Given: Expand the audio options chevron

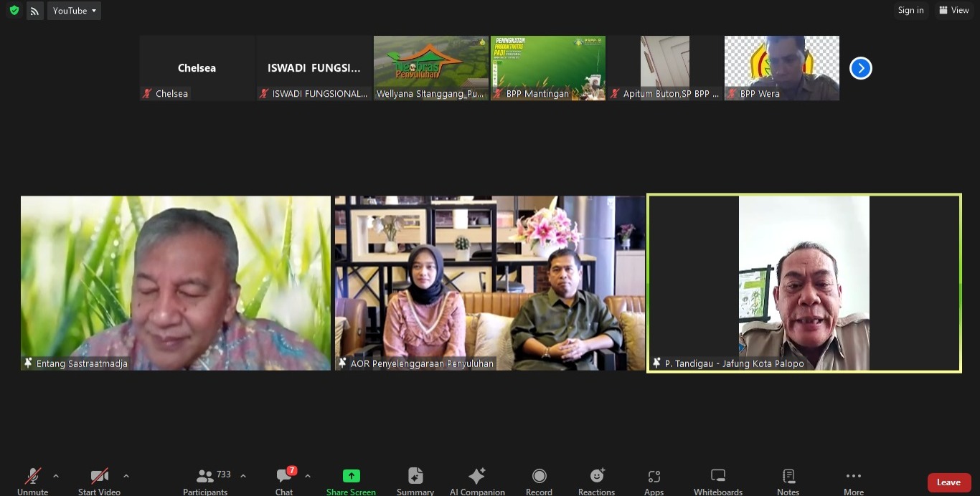Looking at the screenshot, I should point(55,475).
